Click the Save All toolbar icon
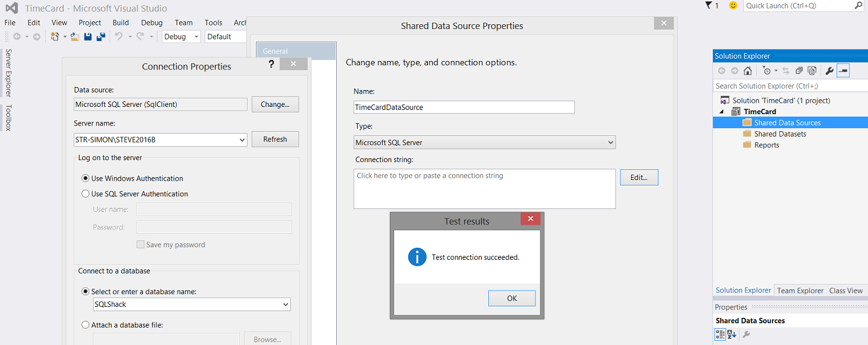868x345 pixels. [x=101, y=37]
